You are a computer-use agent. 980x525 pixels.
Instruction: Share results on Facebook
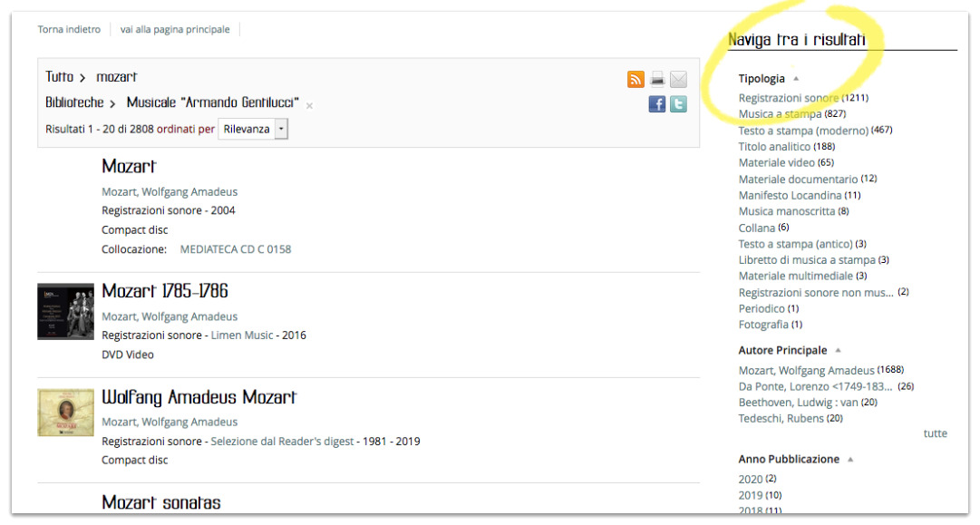657,104
